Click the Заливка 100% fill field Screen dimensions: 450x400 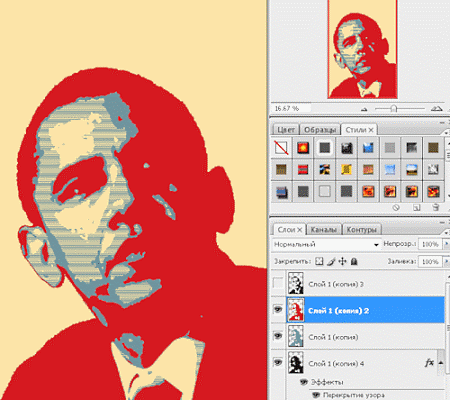430,262
